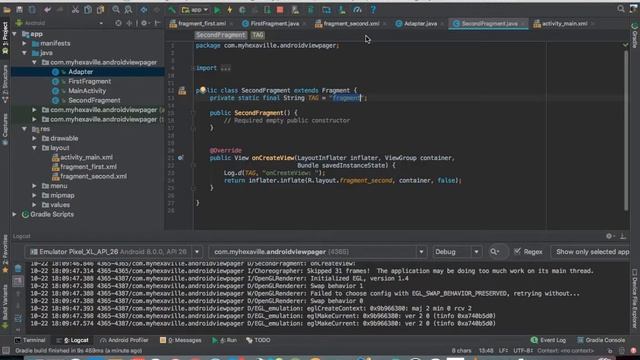This screenshot has height=360, width=640.
Task: Open the Project side panel tab
Action: tap(5, 38)
